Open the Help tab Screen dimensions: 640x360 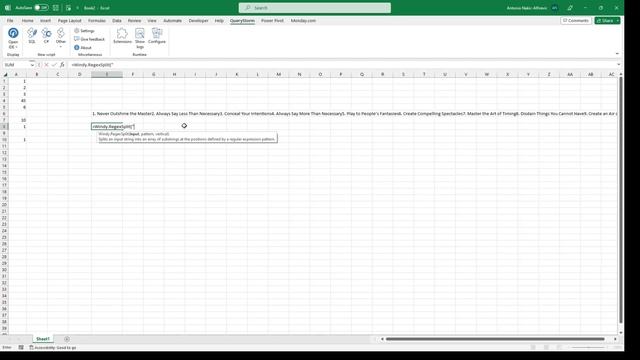[219, 20]
